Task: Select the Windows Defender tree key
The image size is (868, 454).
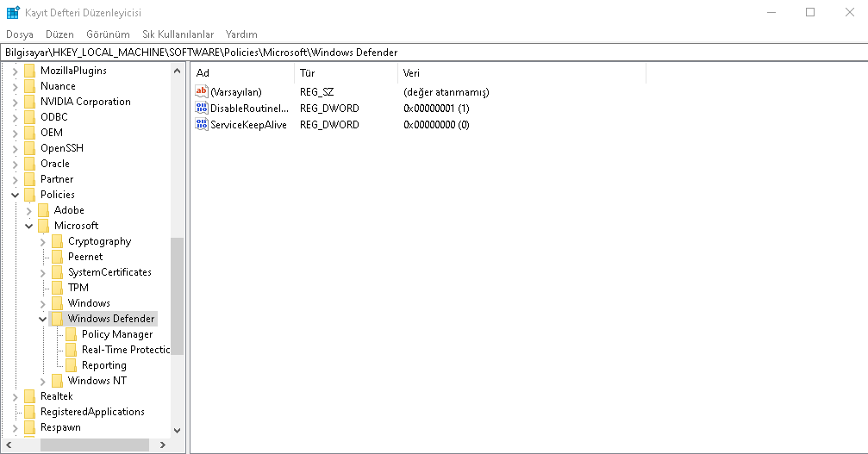Action: coord(111,319)
